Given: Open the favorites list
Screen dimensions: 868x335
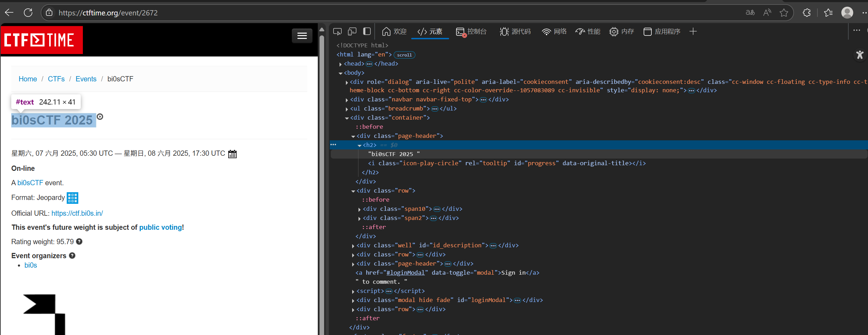Looking at the screenshot, I should [x=828, y=13].
